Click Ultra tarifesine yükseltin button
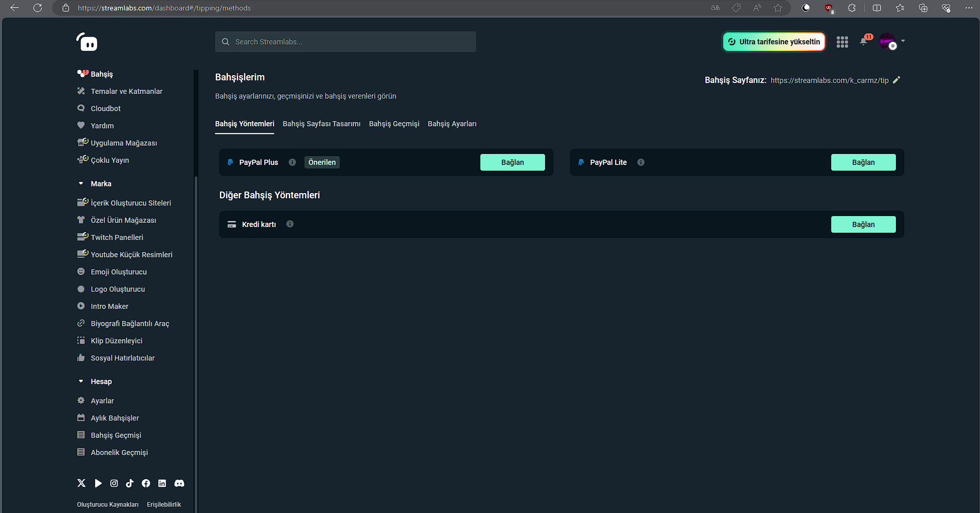The height and width of the screenshot is (513, 980). [x=774, y=42]
